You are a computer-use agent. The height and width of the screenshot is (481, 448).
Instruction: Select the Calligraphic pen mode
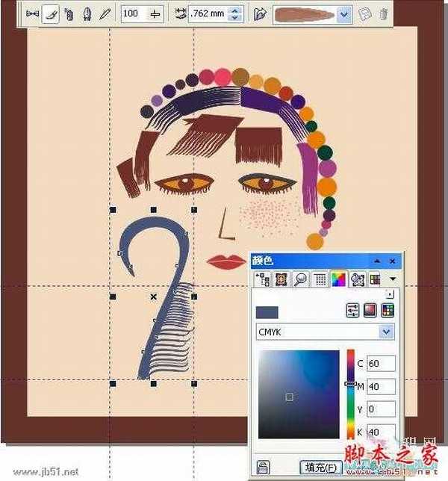[87, 13]
